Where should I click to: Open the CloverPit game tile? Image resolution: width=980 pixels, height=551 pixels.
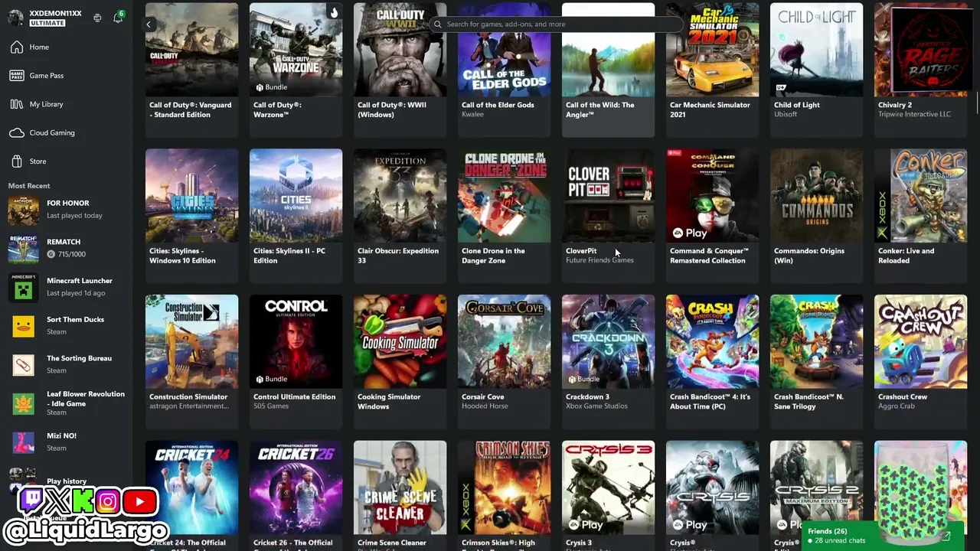pos(608,216)
